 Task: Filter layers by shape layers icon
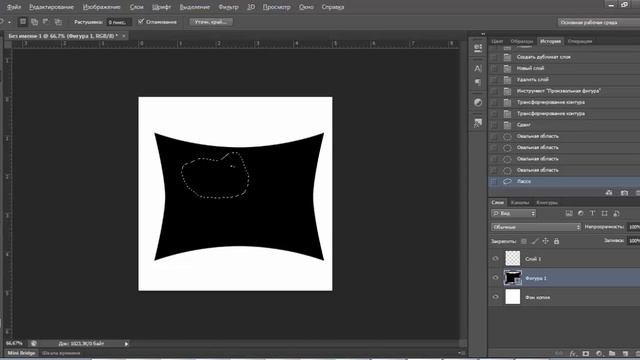pyautogui.click(x=604, y=213)
